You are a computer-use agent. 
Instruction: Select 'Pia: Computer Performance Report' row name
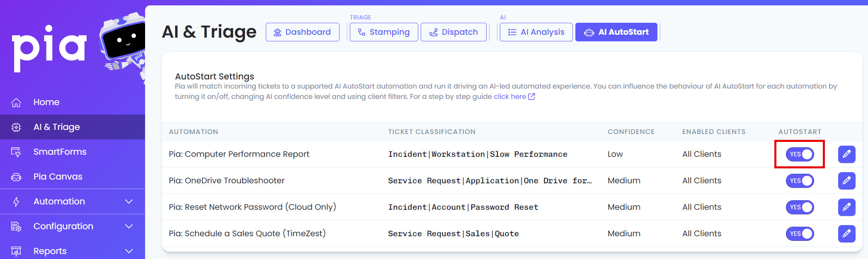pos(239,154)
